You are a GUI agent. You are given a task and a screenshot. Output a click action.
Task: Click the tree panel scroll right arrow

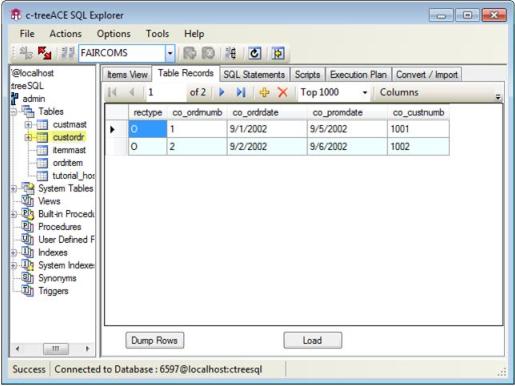[87, 349]
